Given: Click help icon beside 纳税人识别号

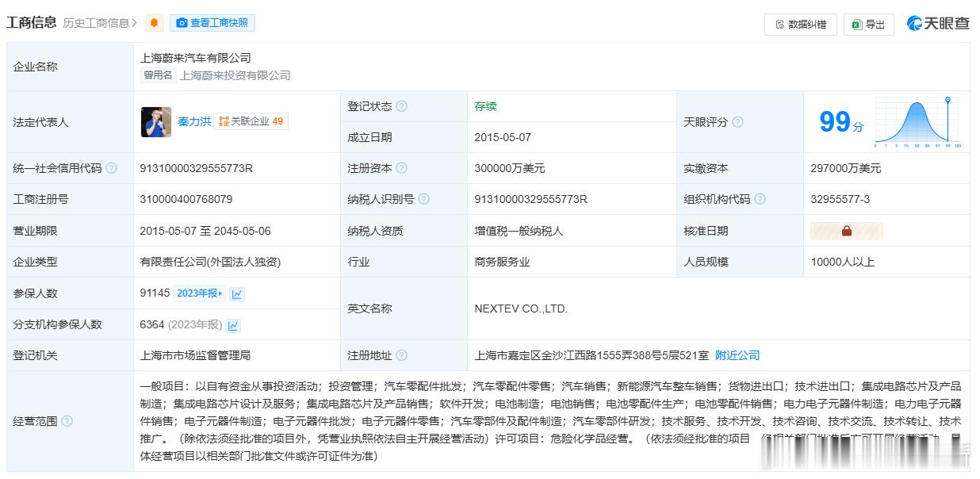Looking at the screenshot, I should (x=423, y=199).
